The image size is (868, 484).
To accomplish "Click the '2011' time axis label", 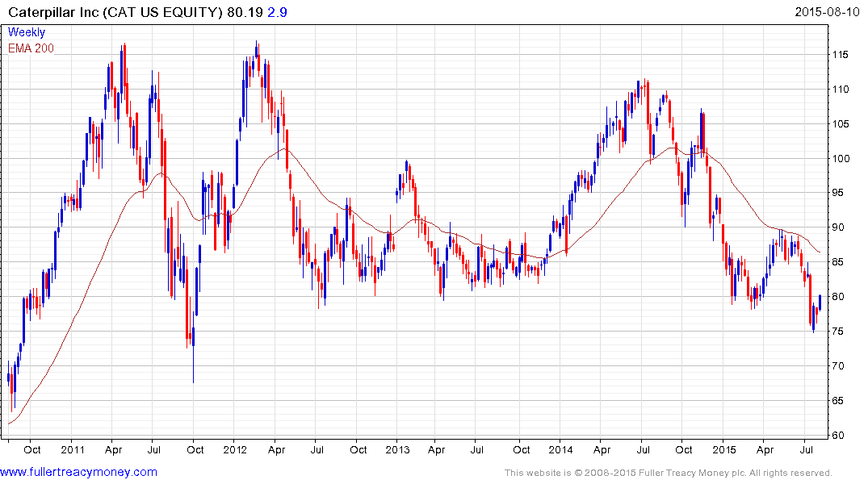I will point(73,449).
